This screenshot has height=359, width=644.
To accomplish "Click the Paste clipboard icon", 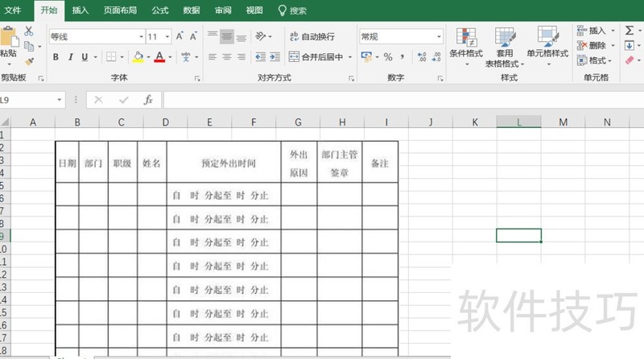I will point(9,38).
